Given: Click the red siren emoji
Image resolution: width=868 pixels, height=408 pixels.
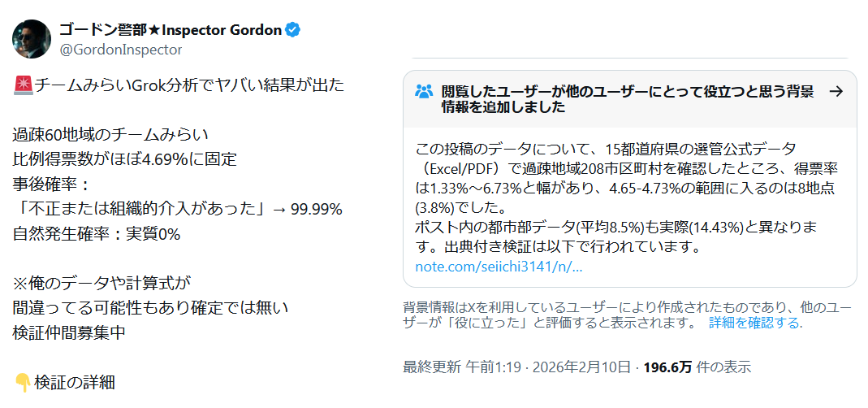Looking at the screenshot, I should (x=23, y=84).
